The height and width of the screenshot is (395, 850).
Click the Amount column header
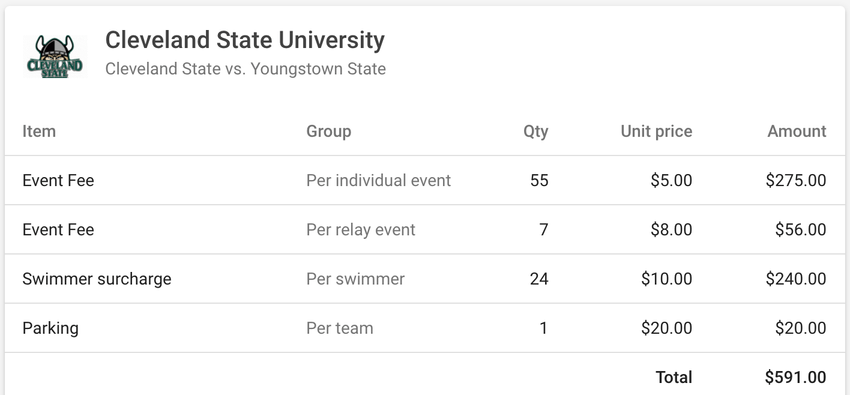pyautogui.click(x=797, y=131)
